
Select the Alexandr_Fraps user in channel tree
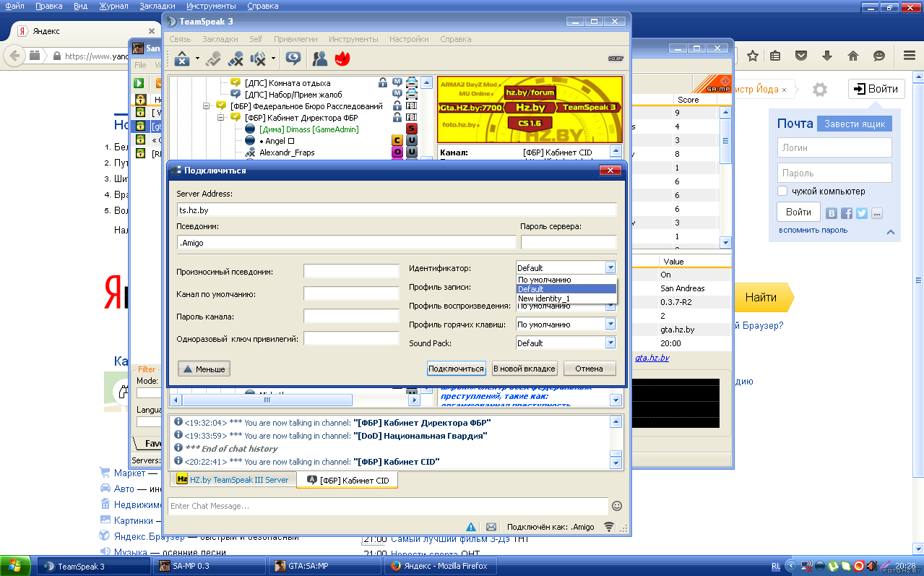coord(287,152)
